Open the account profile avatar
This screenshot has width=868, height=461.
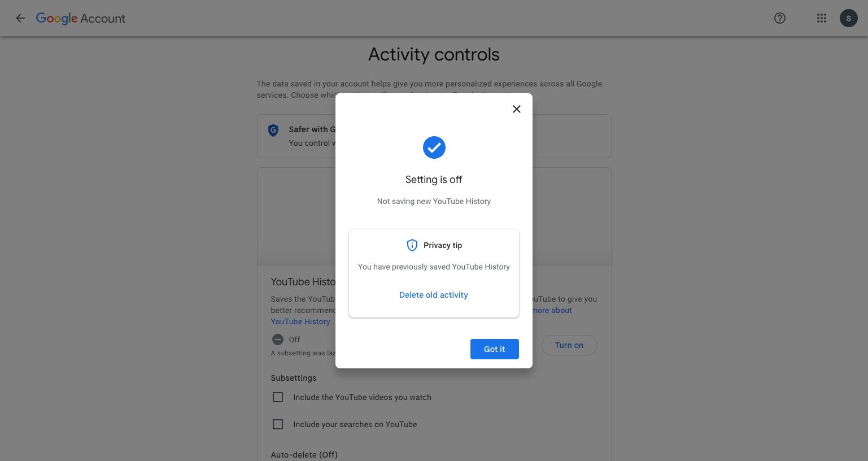(x=849, y=18)
